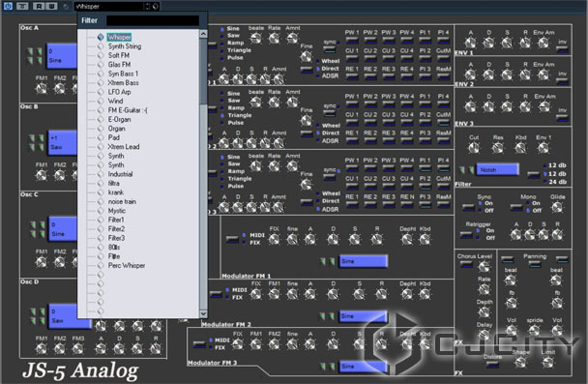Screen dimensions: 588x384
Task: Select the LFO Arp preset
Action: pos(119,92)
